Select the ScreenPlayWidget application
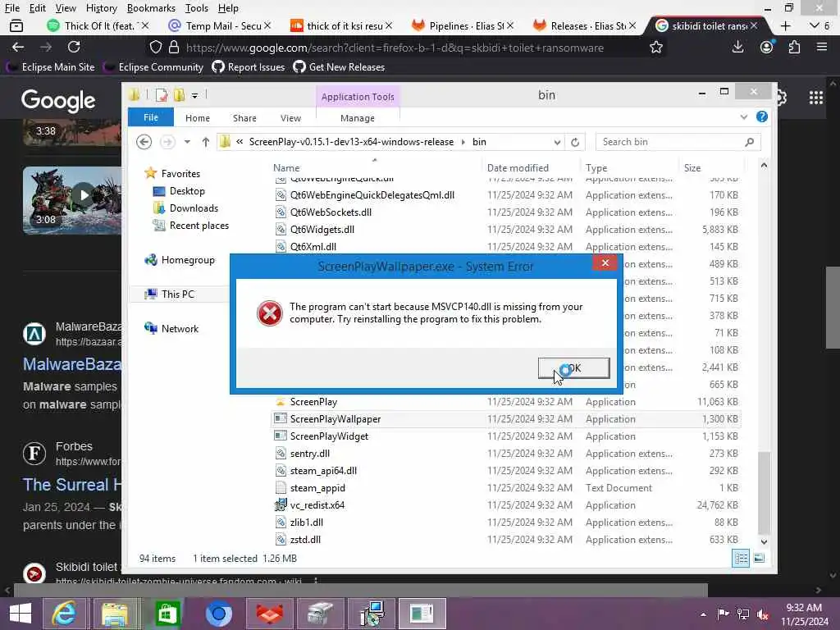840x630 pixels. 329,436
